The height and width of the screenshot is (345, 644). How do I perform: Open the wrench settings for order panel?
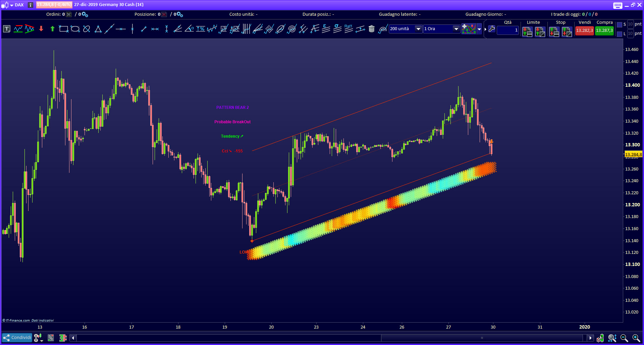pyautogui.click(x=492, y=29)
